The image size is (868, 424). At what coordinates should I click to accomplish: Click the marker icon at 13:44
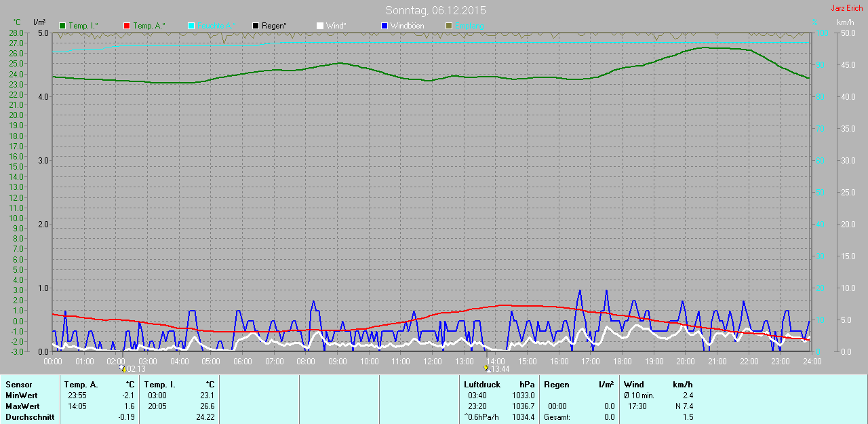[487, 368]
